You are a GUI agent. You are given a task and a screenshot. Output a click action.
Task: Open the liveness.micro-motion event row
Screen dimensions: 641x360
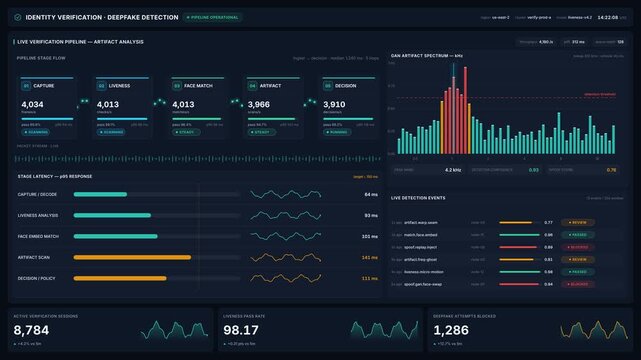click(507, 272)
